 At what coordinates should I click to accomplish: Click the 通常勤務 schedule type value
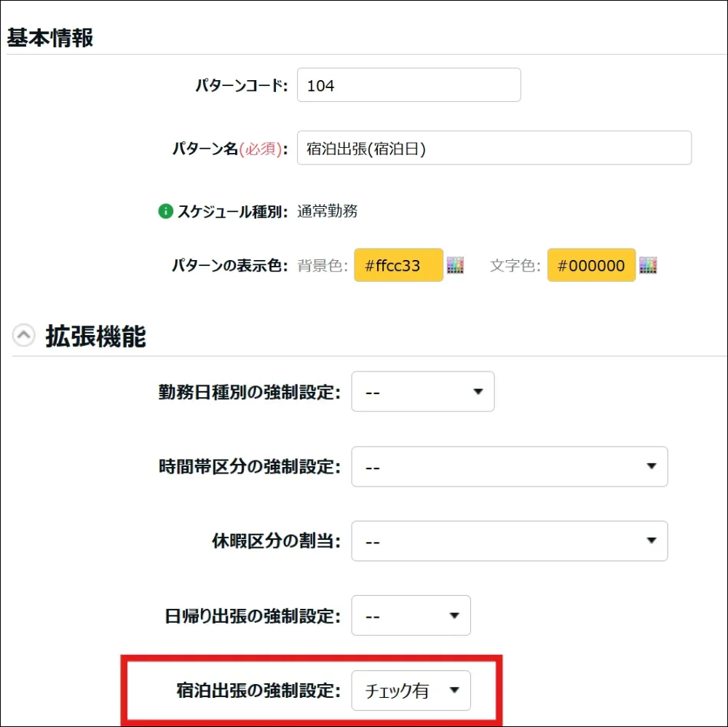coord(328,212)
